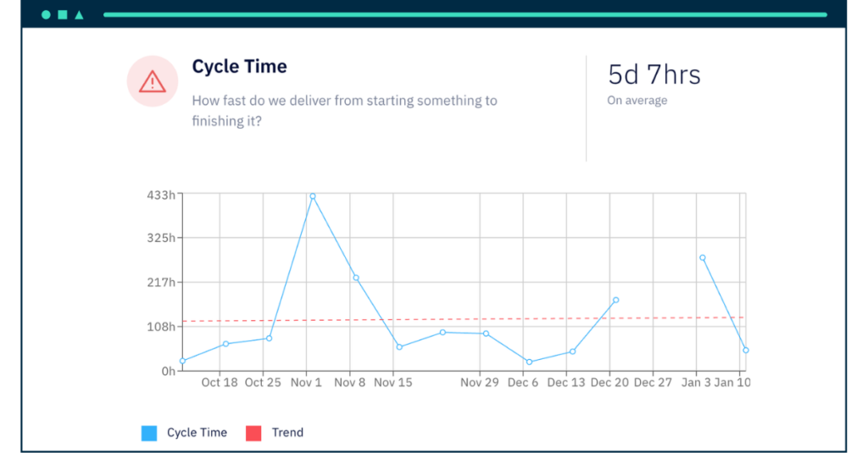Click the 433h y-axis label

point(160,196)
